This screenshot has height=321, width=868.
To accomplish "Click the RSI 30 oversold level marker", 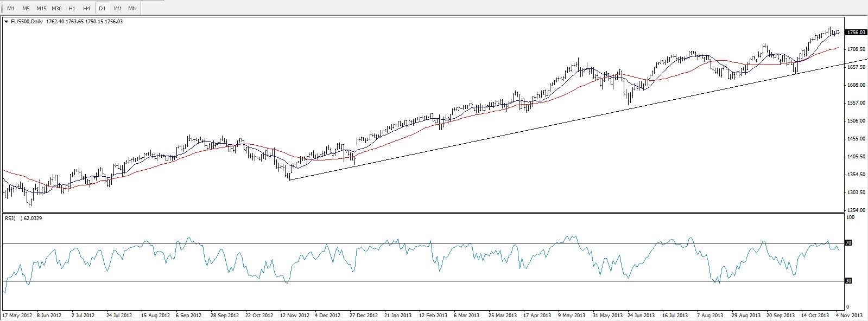I will (848, 281).
